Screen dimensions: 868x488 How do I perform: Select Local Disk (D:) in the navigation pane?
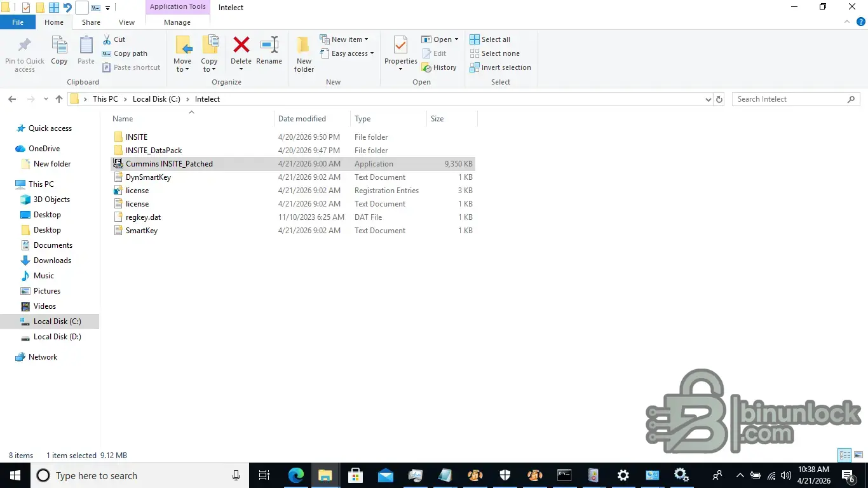pyautogui.click(x=57, y=337)
